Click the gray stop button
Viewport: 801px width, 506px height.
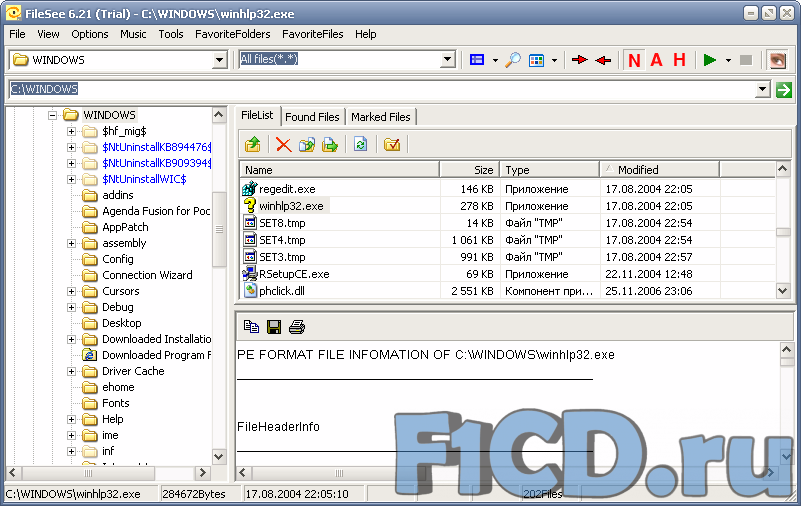[746, 60]
